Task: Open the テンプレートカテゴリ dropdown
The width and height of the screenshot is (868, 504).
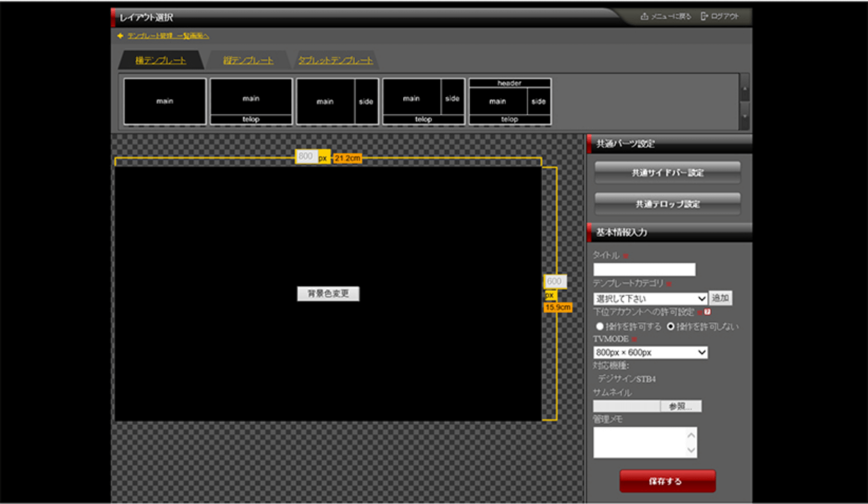Action: click(650, 298)
